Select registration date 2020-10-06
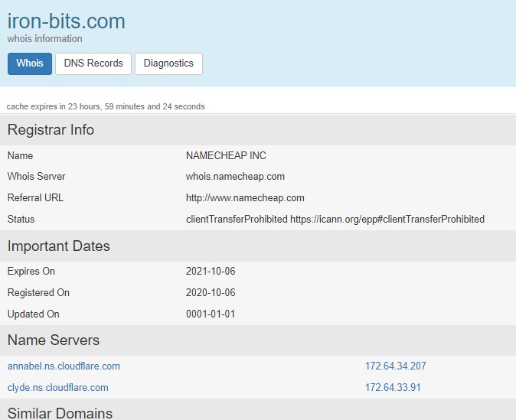The height and width of the screenshot is (420, 516). (x=211, y=293)
